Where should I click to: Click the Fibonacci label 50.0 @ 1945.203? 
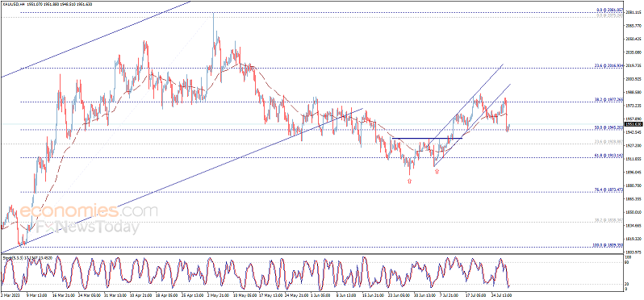click(x=609, y=127)
